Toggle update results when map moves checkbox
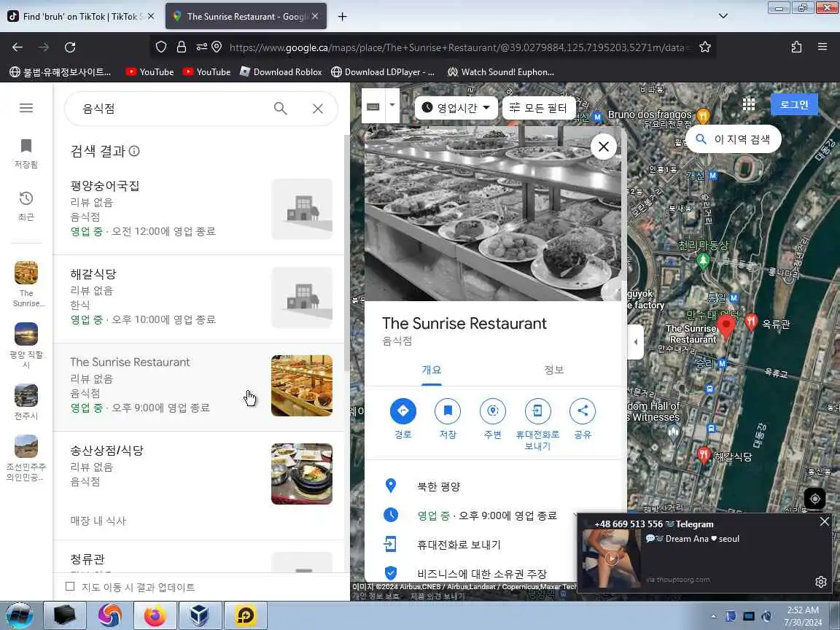 click(70, 586)
